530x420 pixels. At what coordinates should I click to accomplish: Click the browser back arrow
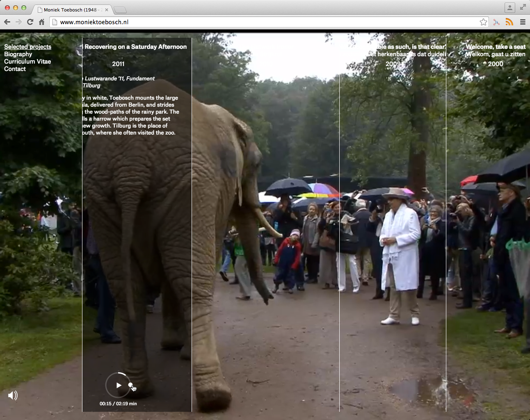(7, 22)
